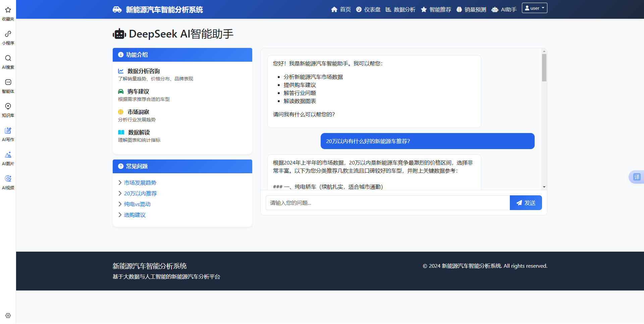644x324 pixels.
Task: Open the AI写作 pencil icon
Action: (8, 130)
